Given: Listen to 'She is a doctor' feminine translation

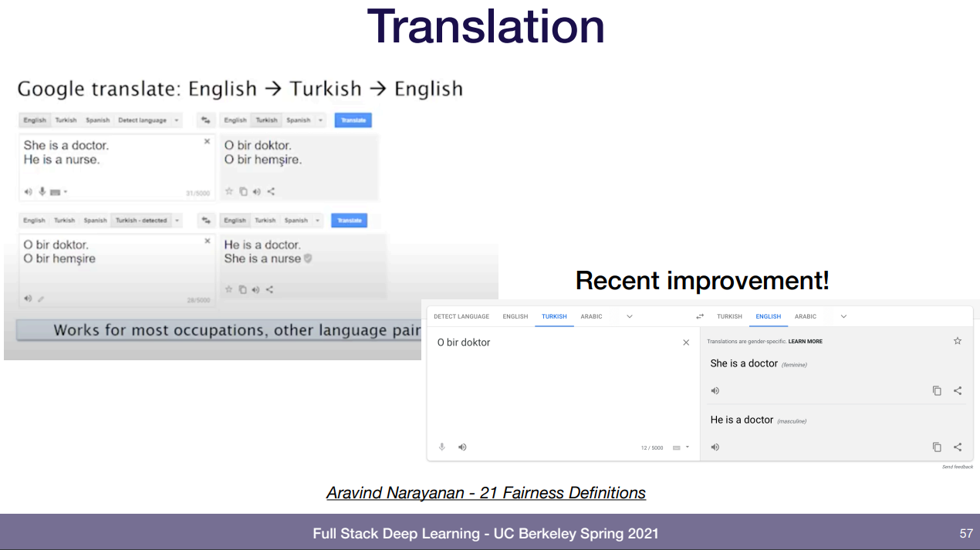Looking at the screenshot, I should [715, 391].
